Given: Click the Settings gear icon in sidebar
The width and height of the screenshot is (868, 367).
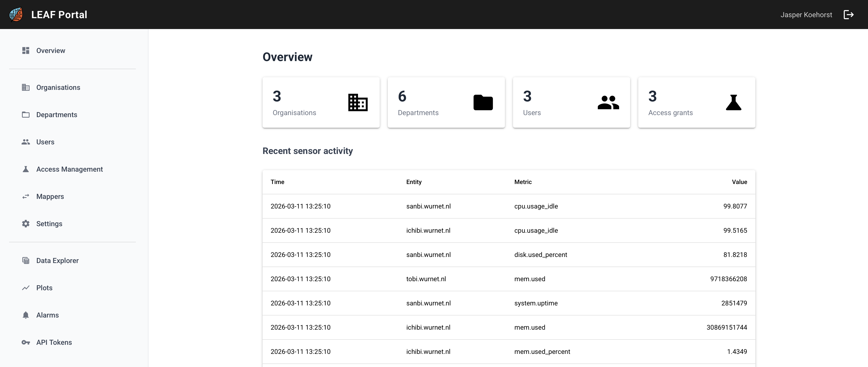Looking at the screenshot, I should point(25,224).
